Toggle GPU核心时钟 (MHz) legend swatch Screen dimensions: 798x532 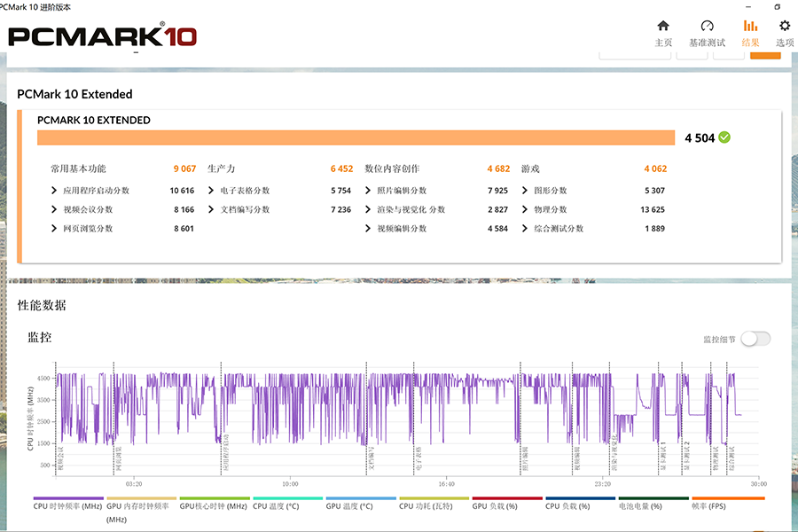(215, 498)
